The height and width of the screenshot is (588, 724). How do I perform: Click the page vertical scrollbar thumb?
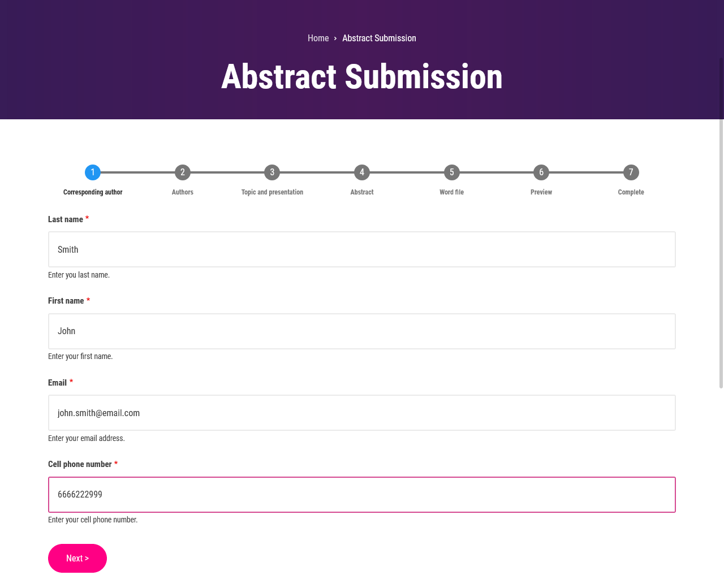pyautogui.click(x=721, y=223)
